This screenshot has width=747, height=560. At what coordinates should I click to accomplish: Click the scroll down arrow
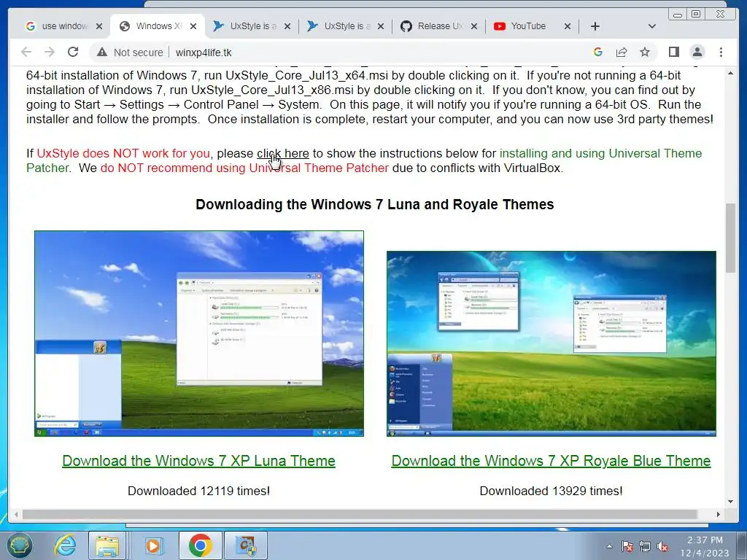point(730,501)
